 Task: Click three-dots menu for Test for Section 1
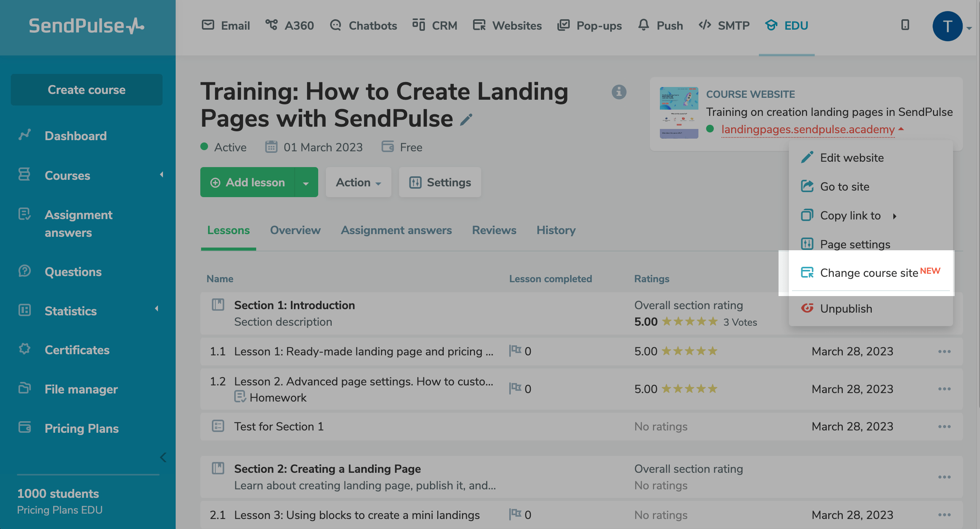click(944, 427)
